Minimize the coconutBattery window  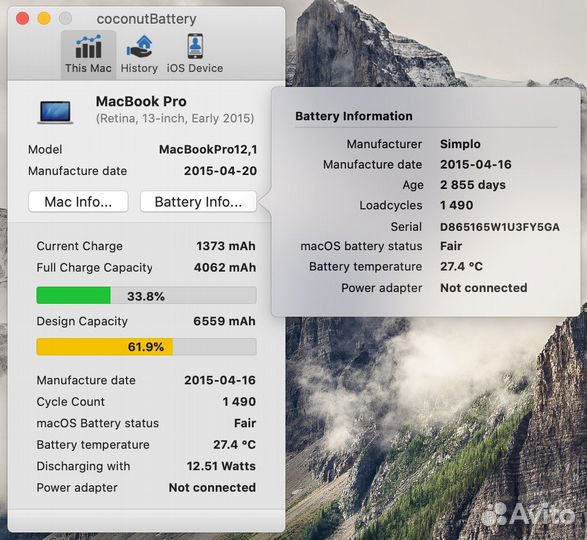point(44,18)
